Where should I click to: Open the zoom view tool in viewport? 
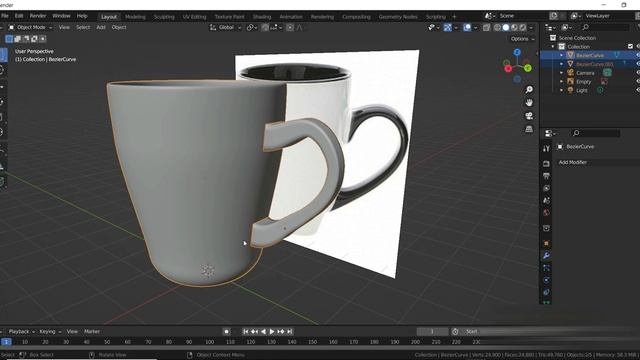[529, 89]
